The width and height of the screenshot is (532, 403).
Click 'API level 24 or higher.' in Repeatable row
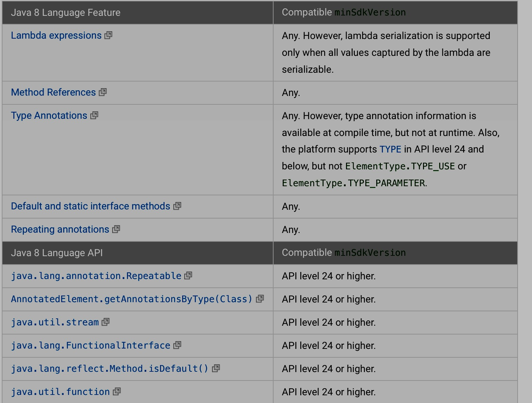[329, 276]
